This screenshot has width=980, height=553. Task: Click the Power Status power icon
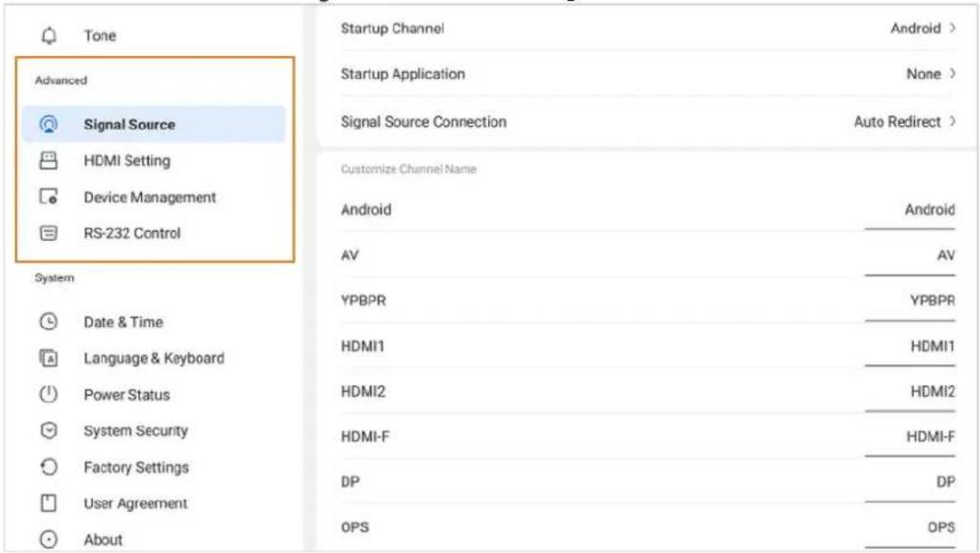[x=49, y=395]
